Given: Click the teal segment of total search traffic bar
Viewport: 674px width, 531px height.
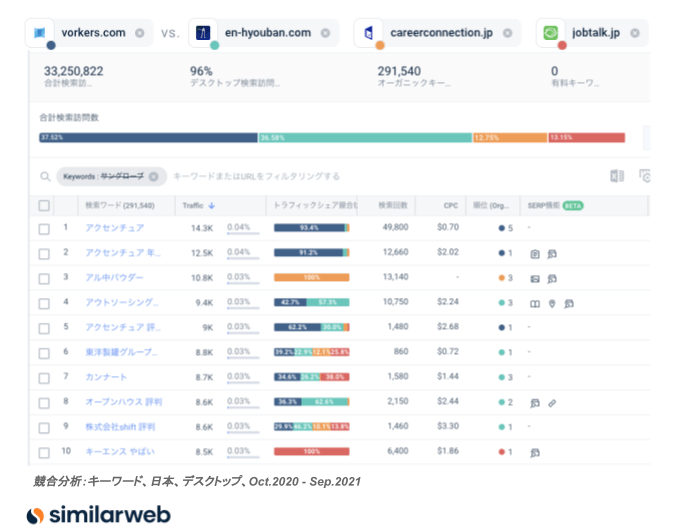Looking at the screenshot, I should point(364,137).
